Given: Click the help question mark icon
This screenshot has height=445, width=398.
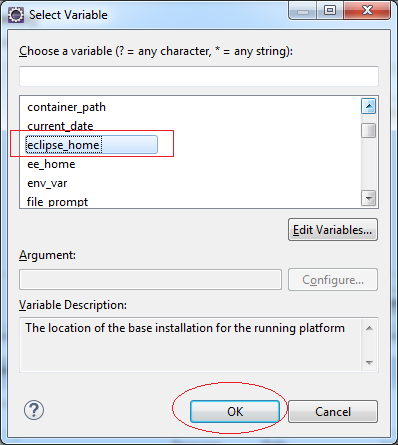Looking at the screenshot, I should [34, 410].
